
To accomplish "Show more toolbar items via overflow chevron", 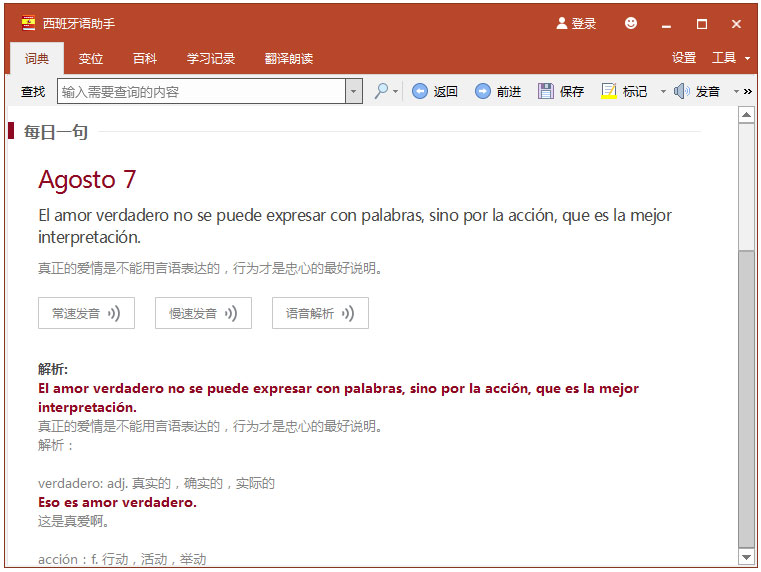I will 748,91.
